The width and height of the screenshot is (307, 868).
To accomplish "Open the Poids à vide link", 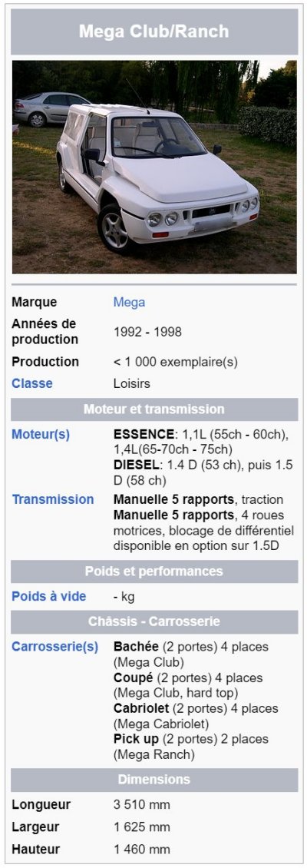I will [48, 596].
